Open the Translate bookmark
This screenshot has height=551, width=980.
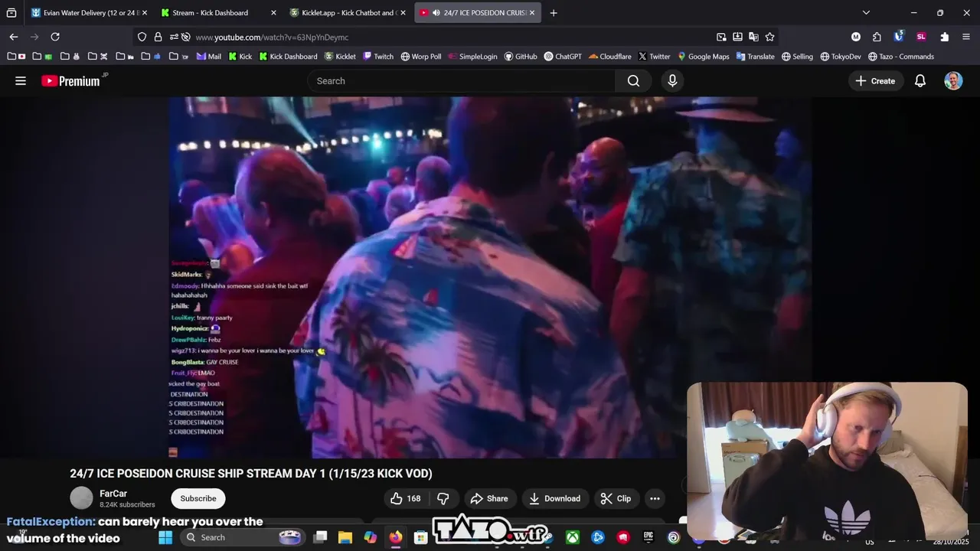pyautogui.click(x=755, y=57)
